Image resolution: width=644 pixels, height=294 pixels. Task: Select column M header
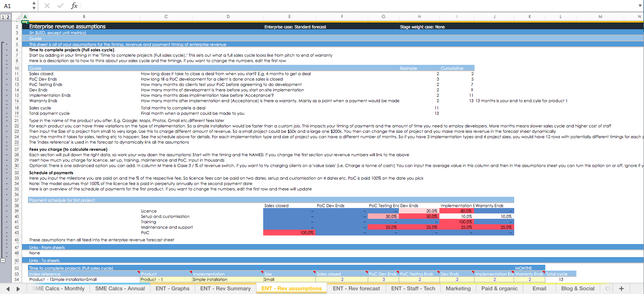(600, 17)
